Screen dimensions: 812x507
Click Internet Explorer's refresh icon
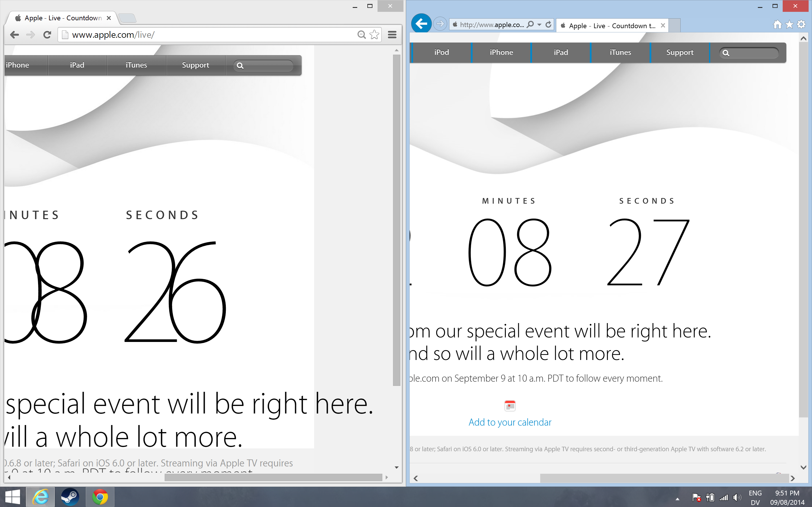pos(548,25)
